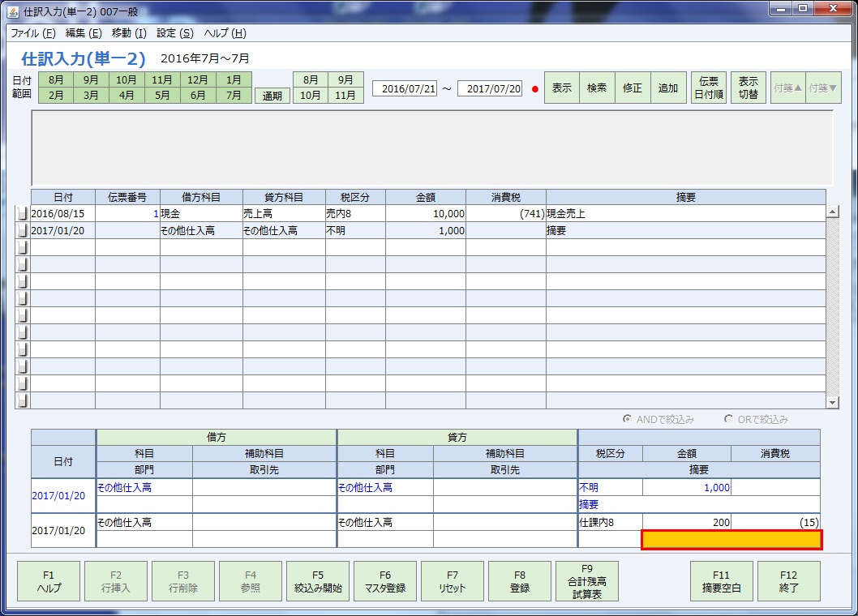Start filtering with F5 絞込み開始
Image resolution: width=858 pixels, height=616 pixels.
tap(318, 581)
